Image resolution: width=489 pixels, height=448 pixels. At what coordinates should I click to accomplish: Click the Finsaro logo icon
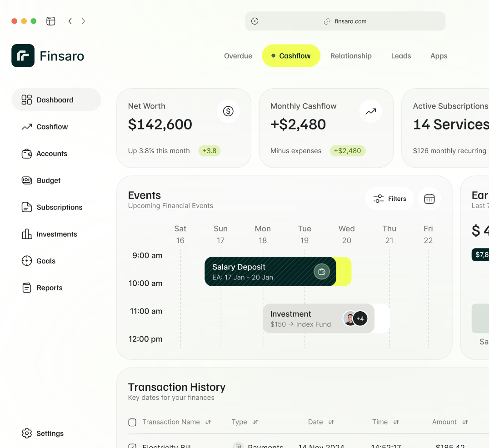point(23,55)
